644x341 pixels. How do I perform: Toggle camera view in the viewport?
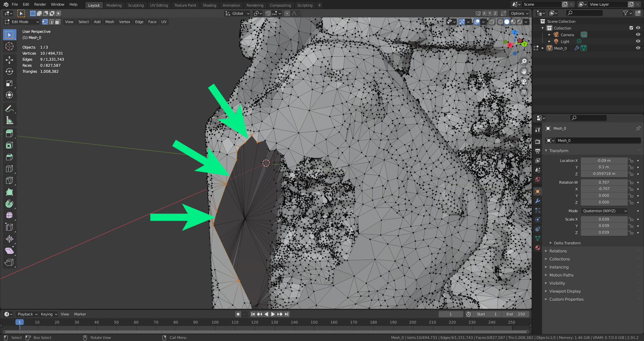pyautogui.click(x=524, y=81)
